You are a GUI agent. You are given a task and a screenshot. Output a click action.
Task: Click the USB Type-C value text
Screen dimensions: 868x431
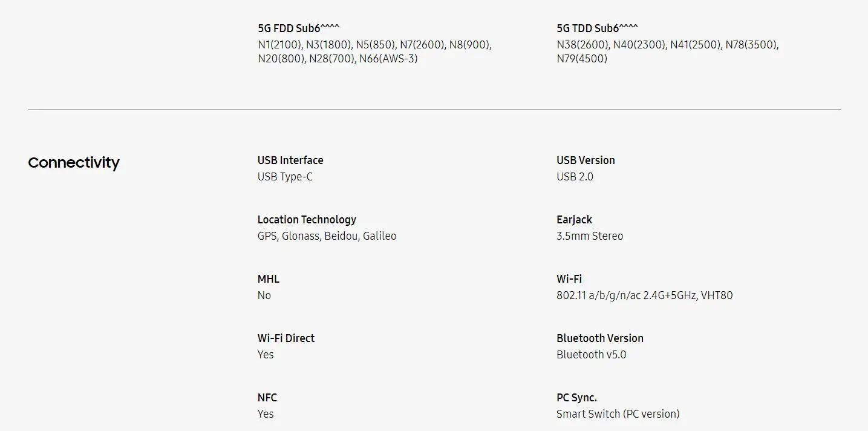click(x=285, y=177)
